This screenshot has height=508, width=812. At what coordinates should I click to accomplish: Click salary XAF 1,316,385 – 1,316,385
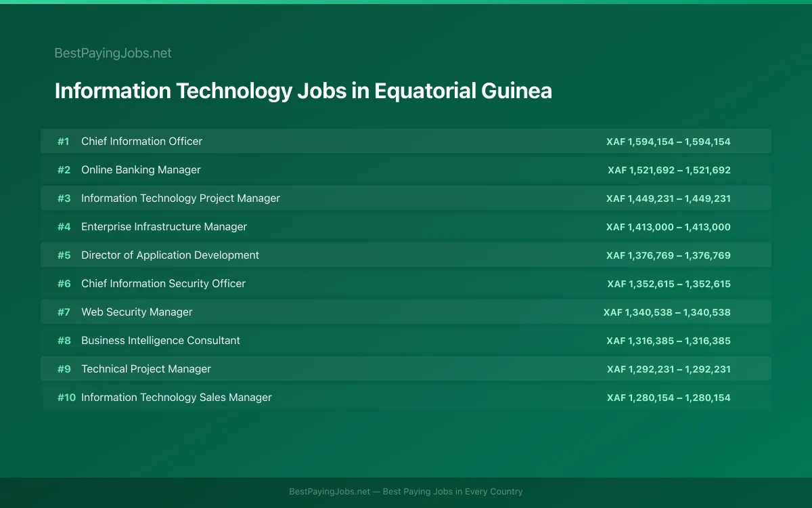669,341
